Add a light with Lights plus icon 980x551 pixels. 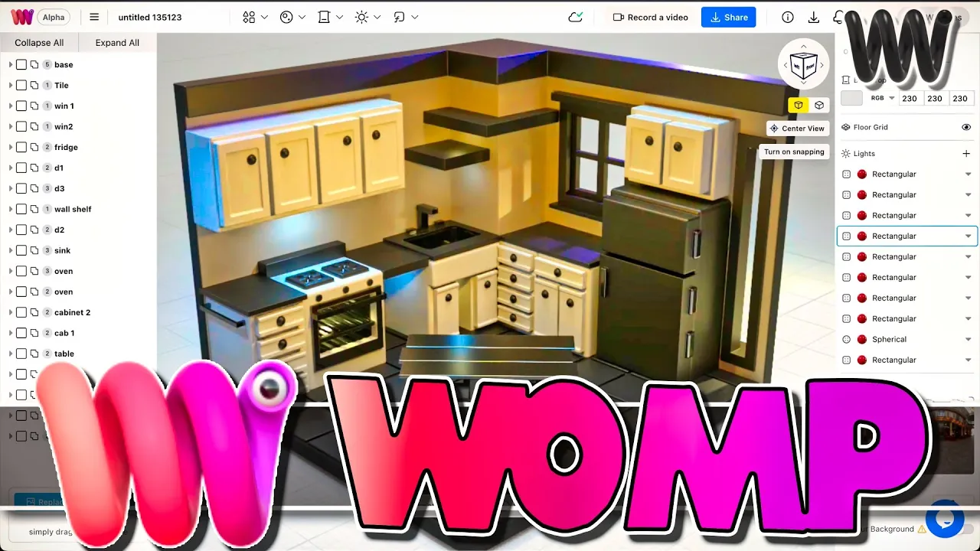966,153
